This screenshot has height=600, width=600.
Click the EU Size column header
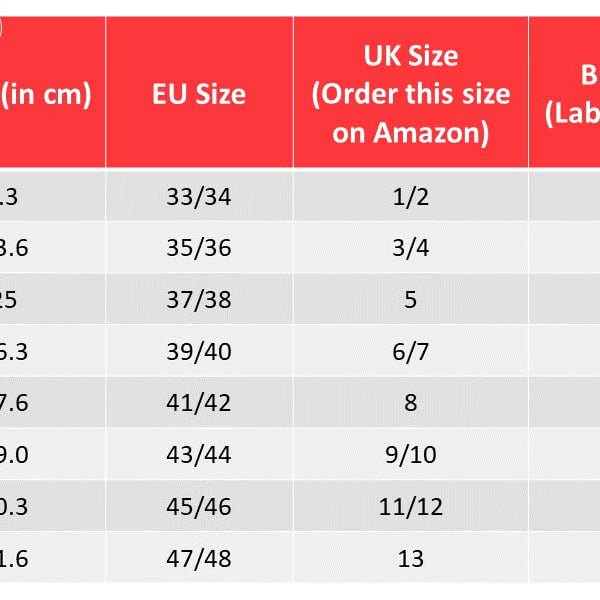pos(199,94)
